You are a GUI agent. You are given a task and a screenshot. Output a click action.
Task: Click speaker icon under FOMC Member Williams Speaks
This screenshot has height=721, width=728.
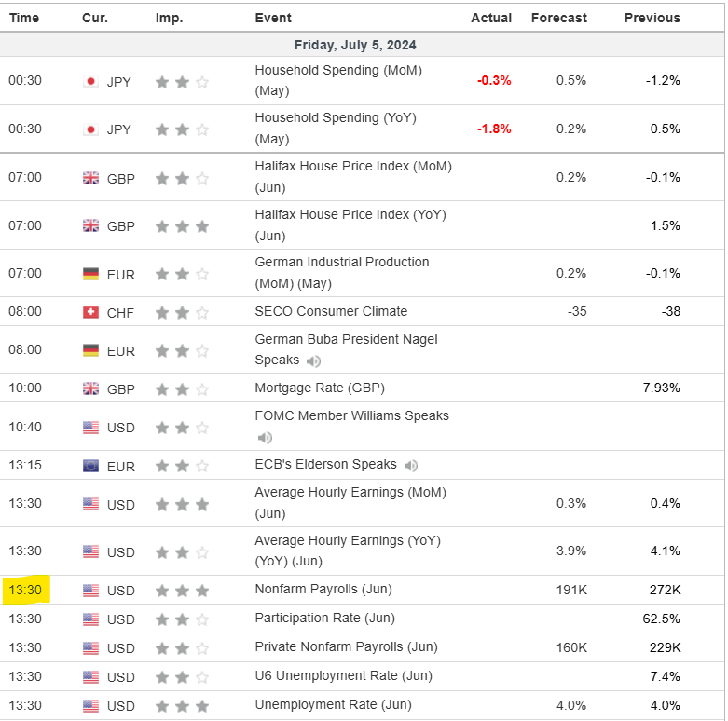tap(266, 437)
